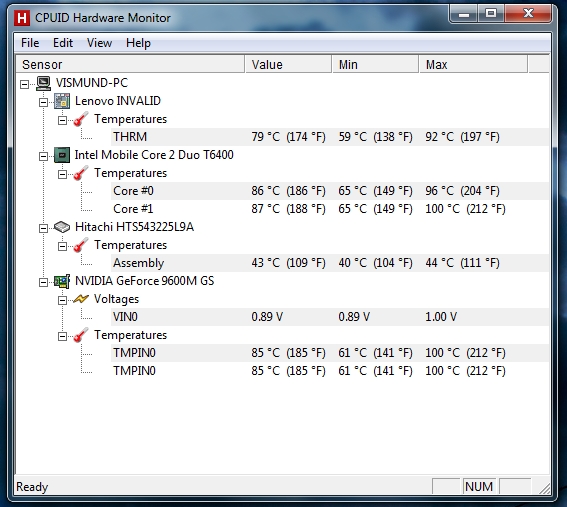Click Core #0 max 96 °C
Viewport: 567px width, 507px height.
[x=462, y=191]
